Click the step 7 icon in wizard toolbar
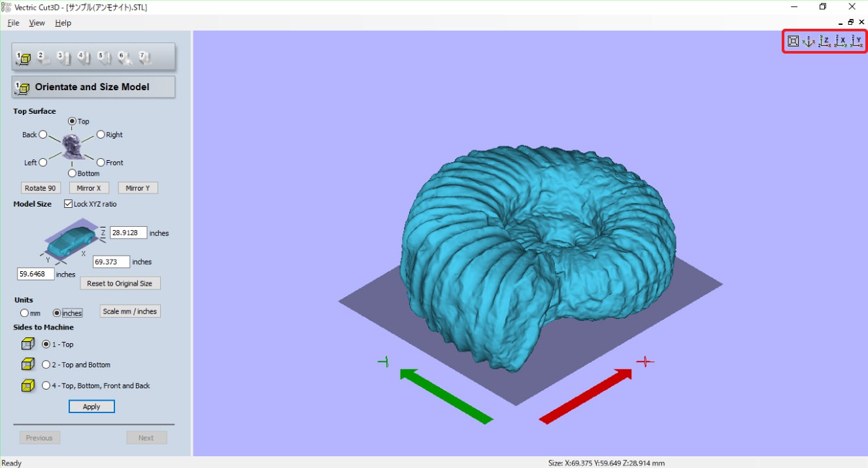This screenshot has height=468, width=868. tap(144, 58)
